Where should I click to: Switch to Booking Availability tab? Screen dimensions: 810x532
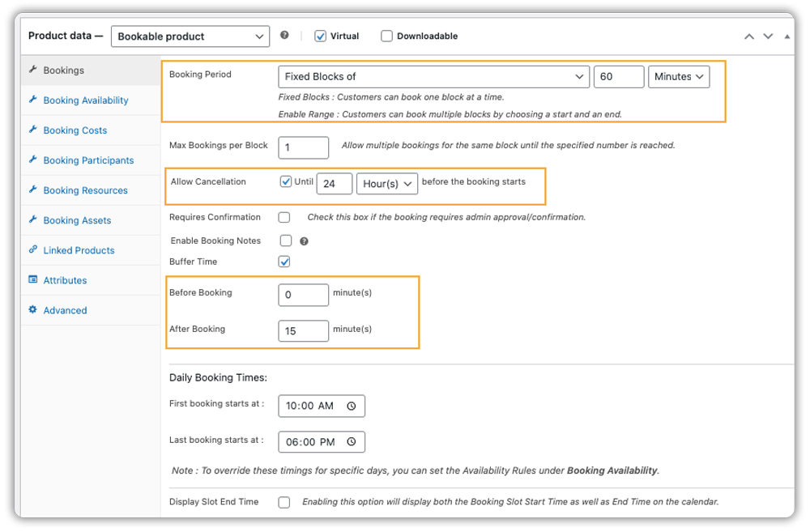pos(83,100)
